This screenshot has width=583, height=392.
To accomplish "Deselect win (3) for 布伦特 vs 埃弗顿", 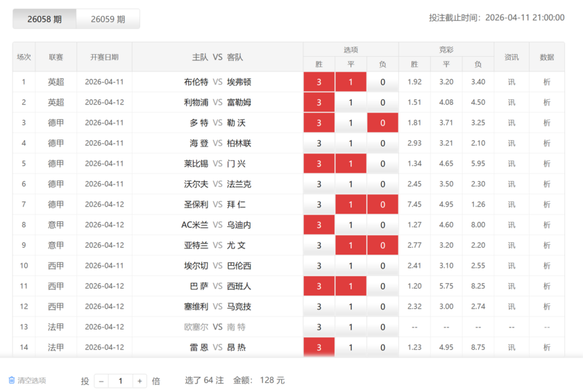I will click(319, 82).
